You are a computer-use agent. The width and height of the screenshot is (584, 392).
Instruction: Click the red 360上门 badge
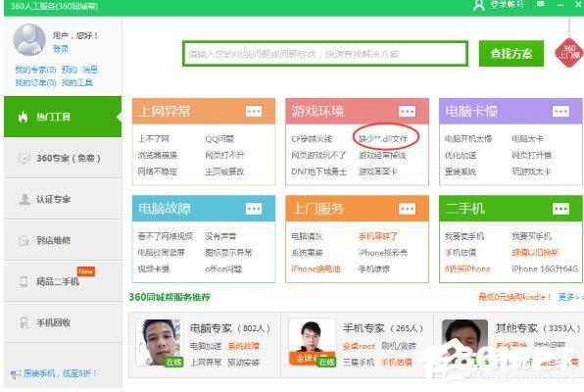pos(568,53)
